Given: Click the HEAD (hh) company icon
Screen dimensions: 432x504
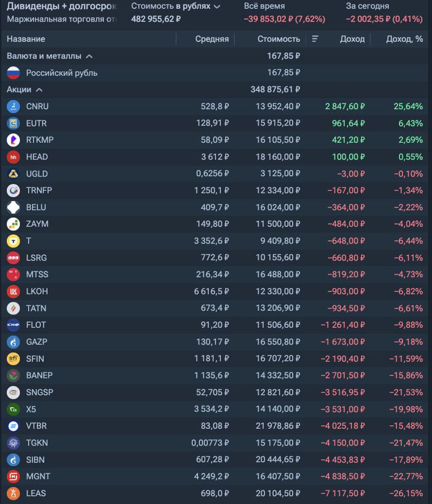Looking at the screenshot, I should coord(13,157).
